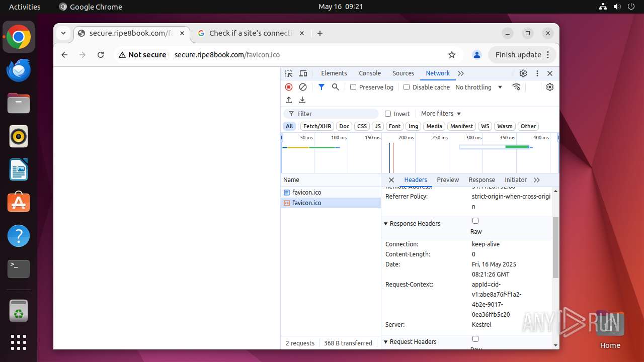Open the Activities overview
The width and height of the screenshot is (644, 362).
tap(25, 7)
